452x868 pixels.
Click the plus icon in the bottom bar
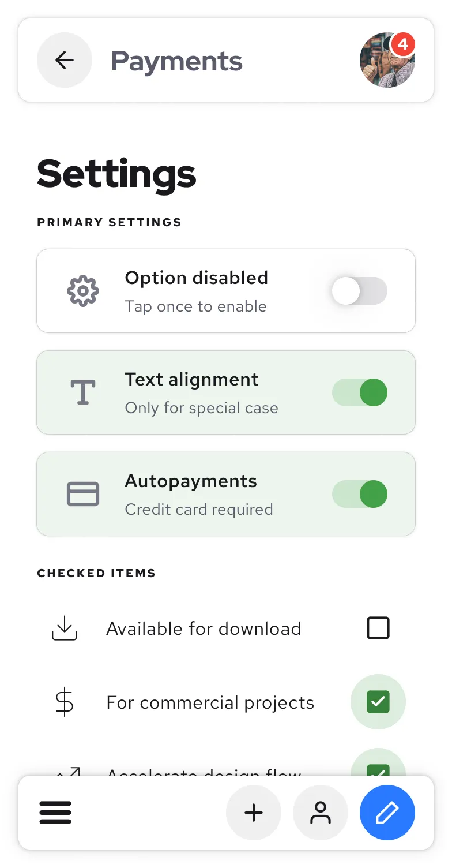pos(254,813)
